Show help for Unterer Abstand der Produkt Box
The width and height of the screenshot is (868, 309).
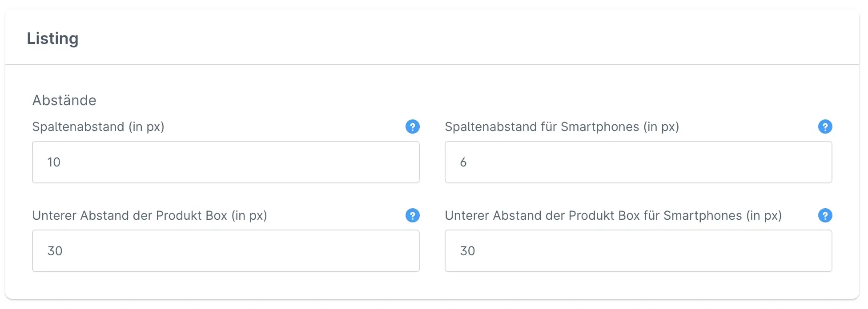[412, 215]
